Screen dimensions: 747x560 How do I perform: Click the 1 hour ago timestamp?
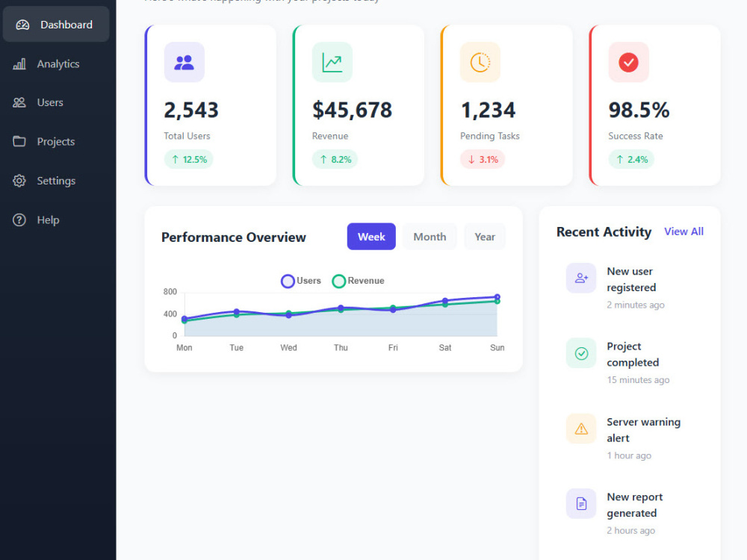tap(629, 455)
